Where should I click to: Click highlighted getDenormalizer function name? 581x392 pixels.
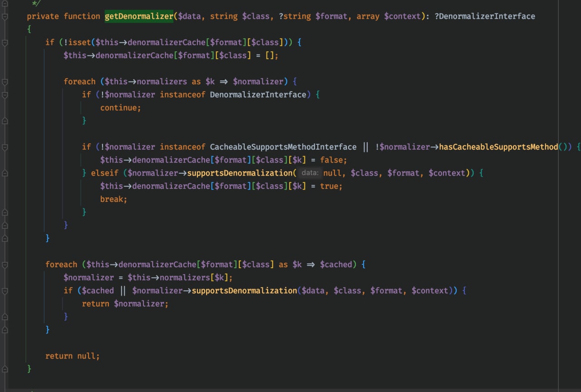tap(139, 16)
